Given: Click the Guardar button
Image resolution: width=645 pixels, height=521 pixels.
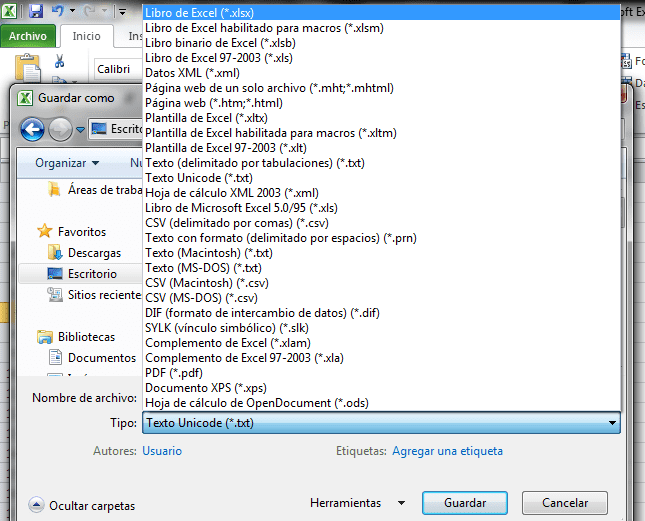Looking at the screenshot, I should click(465, 503).
